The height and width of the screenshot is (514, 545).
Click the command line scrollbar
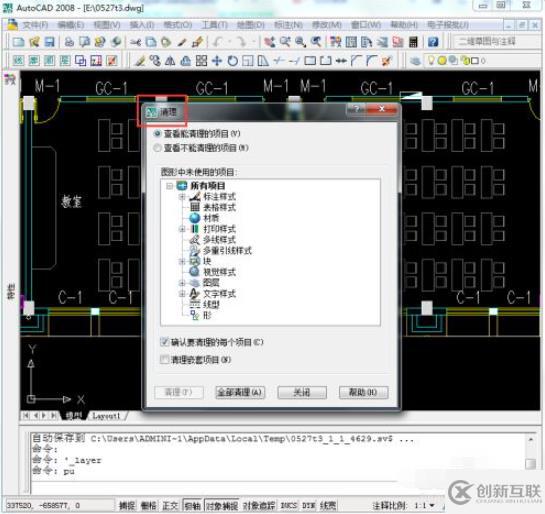coord(531,451)
